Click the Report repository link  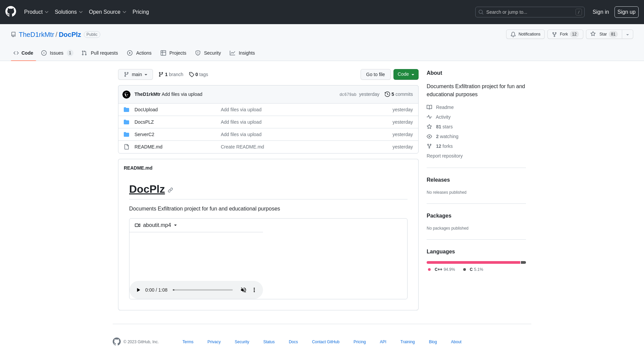[444, 156]
